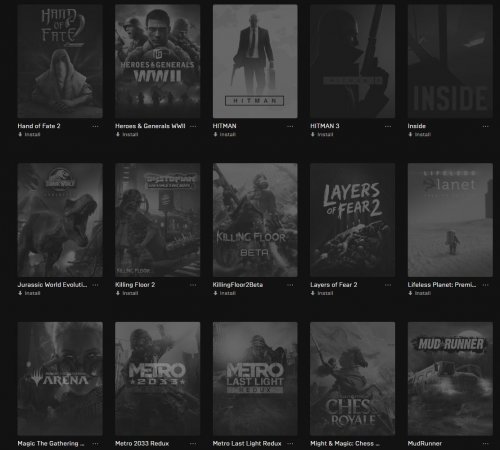Install the game Inside
The width and height of the screenshot is (500, 450).
point(419,134)
